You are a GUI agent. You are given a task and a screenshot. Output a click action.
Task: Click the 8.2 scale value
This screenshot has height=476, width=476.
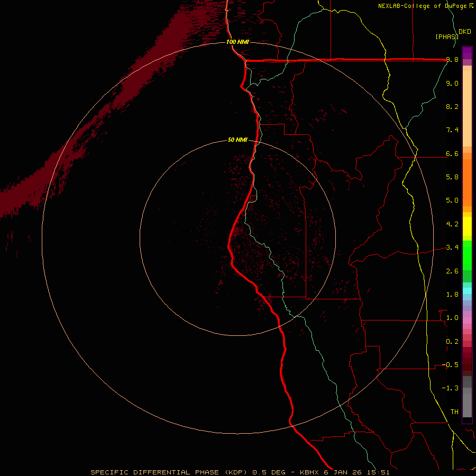452,106
